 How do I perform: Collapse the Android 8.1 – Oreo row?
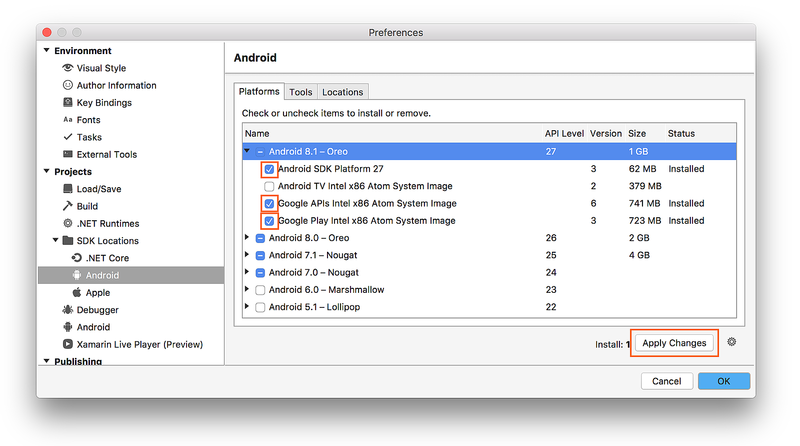point(248,151)
